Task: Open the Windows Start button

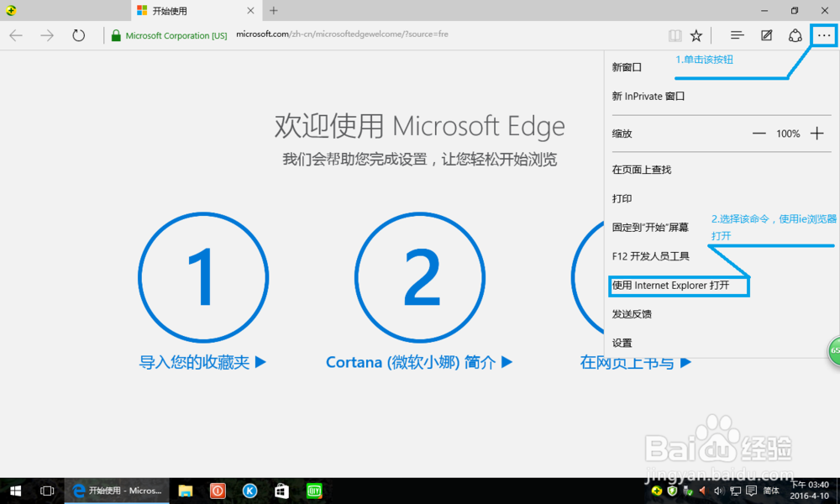Action: tap(16, 491)
